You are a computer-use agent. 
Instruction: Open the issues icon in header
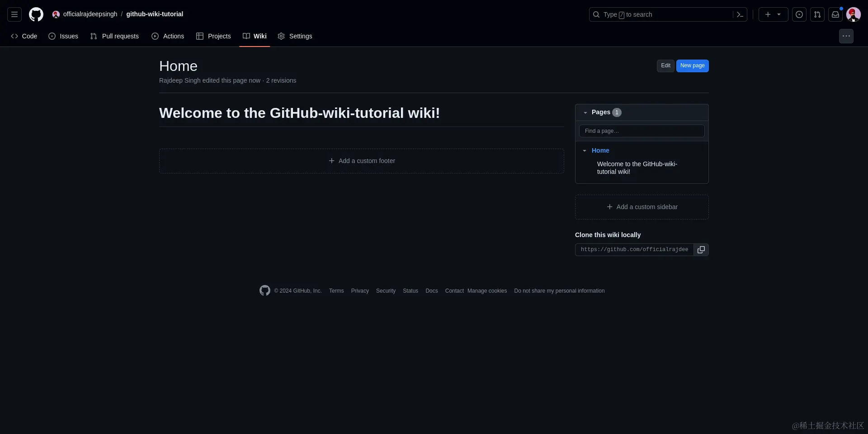(x=799, y=14)
